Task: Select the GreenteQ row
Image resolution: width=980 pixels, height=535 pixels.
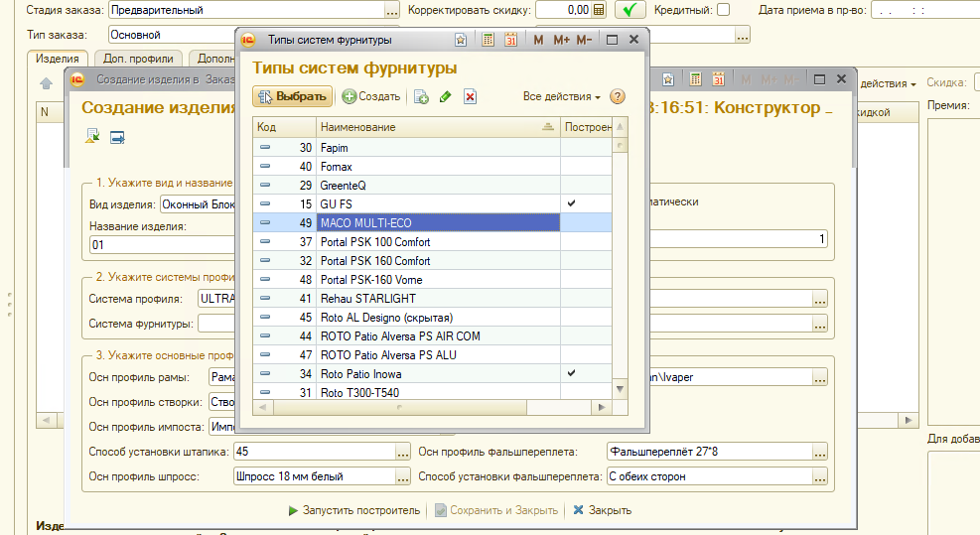Action: tap(433, 185)
